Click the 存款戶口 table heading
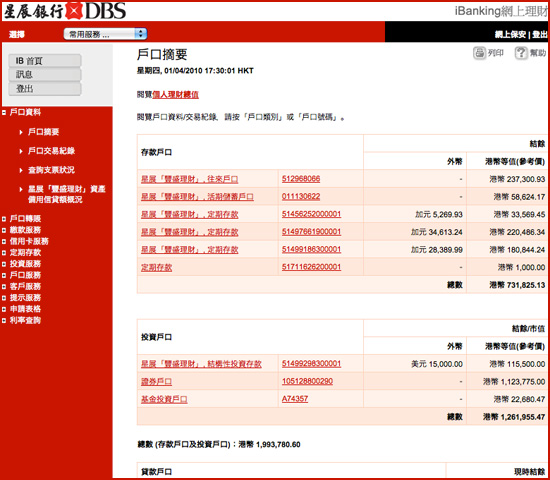The width and height of the screenshot is (550, 480). point(156,152)
